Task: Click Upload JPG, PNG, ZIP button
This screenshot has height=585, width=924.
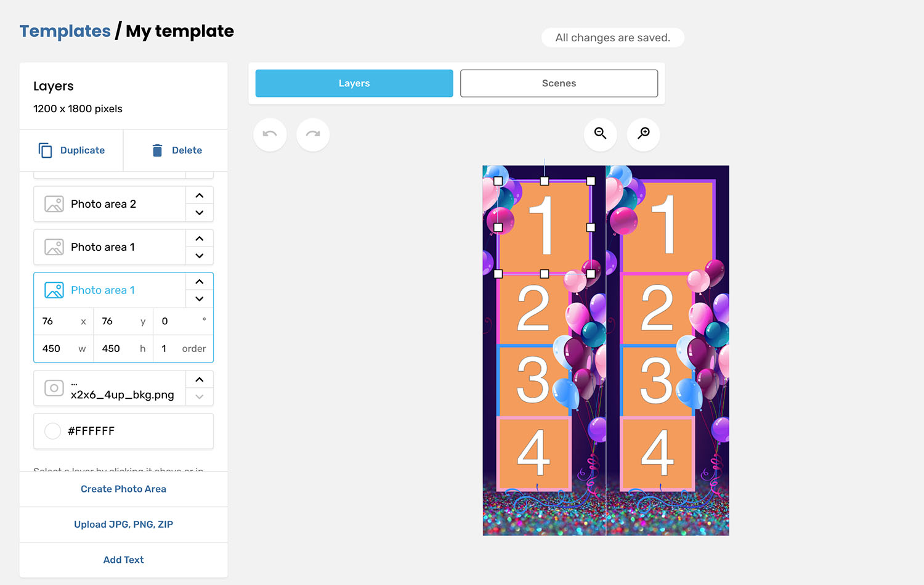Action: tap(123, 525)
